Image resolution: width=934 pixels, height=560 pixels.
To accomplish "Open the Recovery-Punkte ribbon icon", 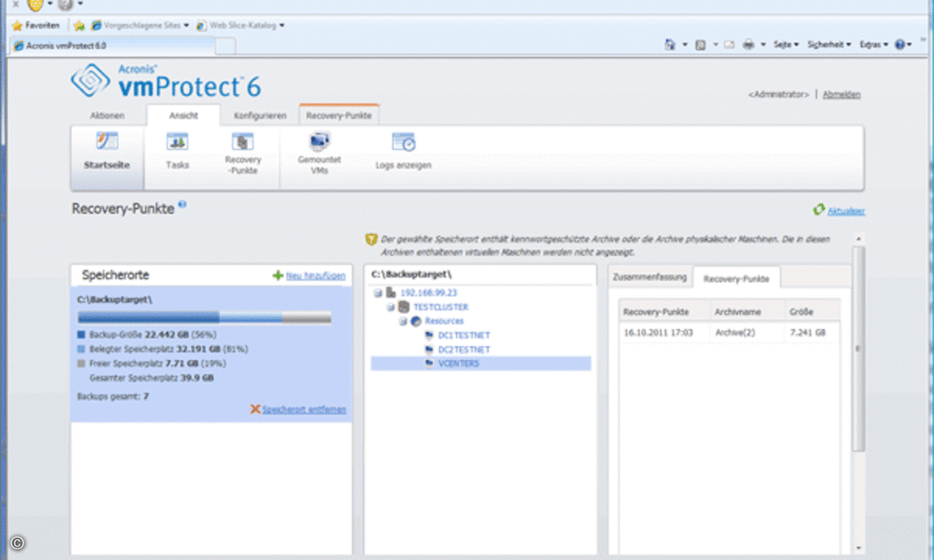I will [244, 142].
